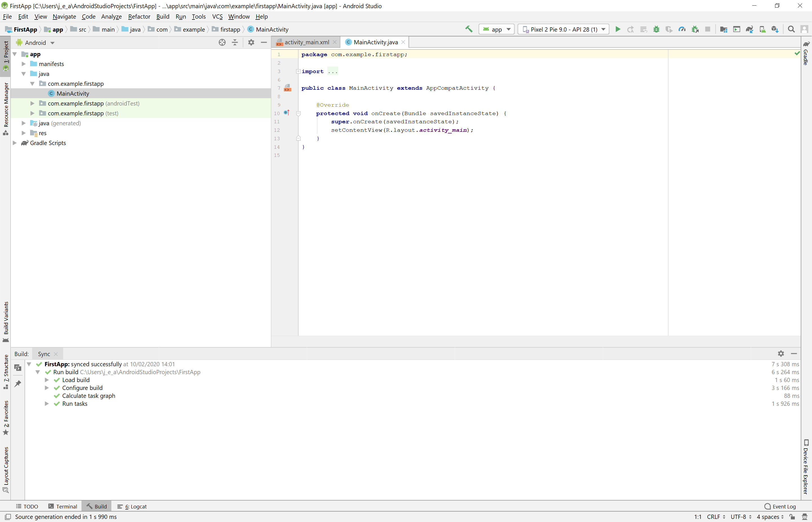Viewport: 812px width, 522px height.
Task: Click the firstapp breadcrumb in navigation bar
Action: pyautogui.click(x=226, y=30)
